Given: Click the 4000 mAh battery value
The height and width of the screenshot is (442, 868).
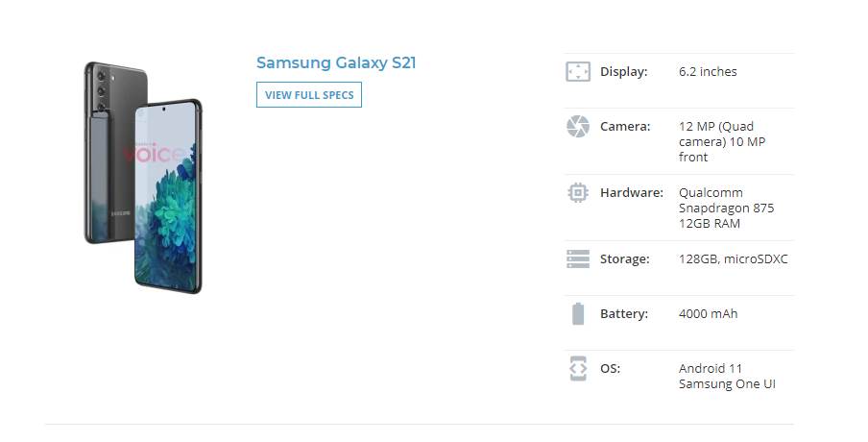Looking at the screenshot, I should click(708, 314).
